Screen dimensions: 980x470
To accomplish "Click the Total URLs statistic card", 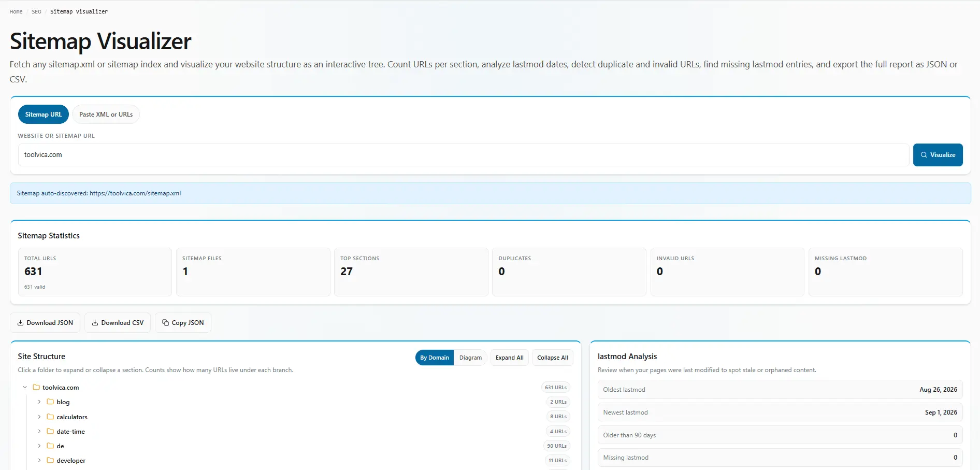I will pyautogui.click(x=95, y=272).
